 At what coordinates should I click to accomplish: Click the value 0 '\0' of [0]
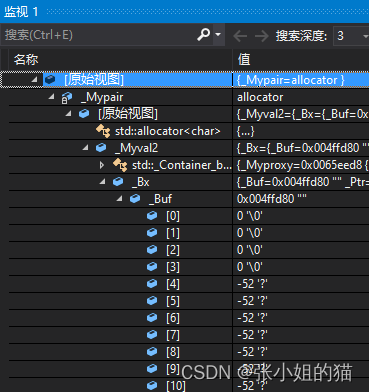click(x=250, y=216)
